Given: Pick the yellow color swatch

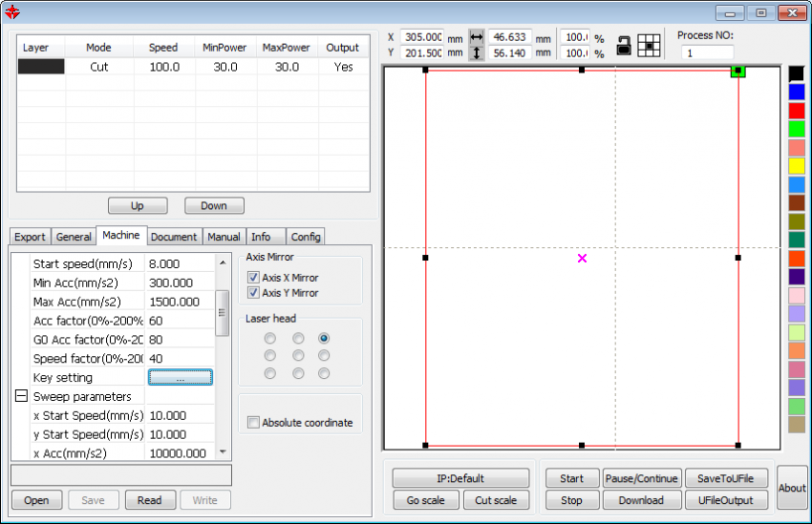Looking at the screenshot, I should click(x=796, y=166).
